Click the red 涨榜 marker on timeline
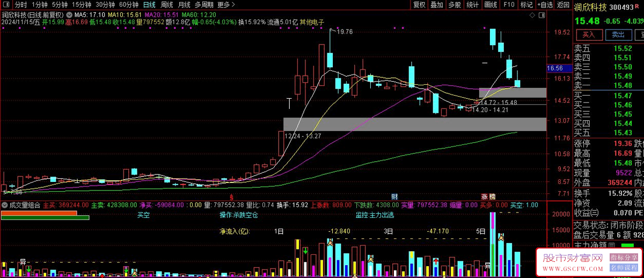The width and height of the screenshot is (644, 278). tap(488, 196)
